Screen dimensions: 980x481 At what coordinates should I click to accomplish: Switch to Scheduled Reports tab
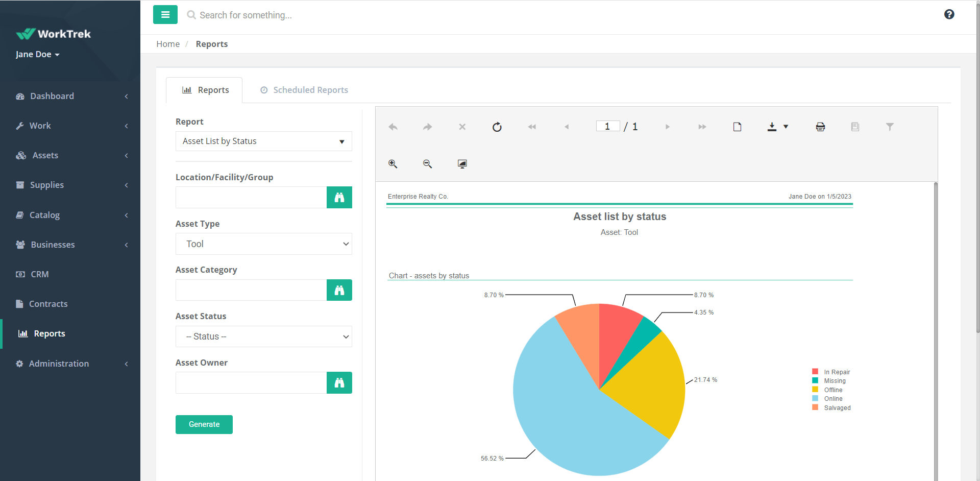[304, 90]
